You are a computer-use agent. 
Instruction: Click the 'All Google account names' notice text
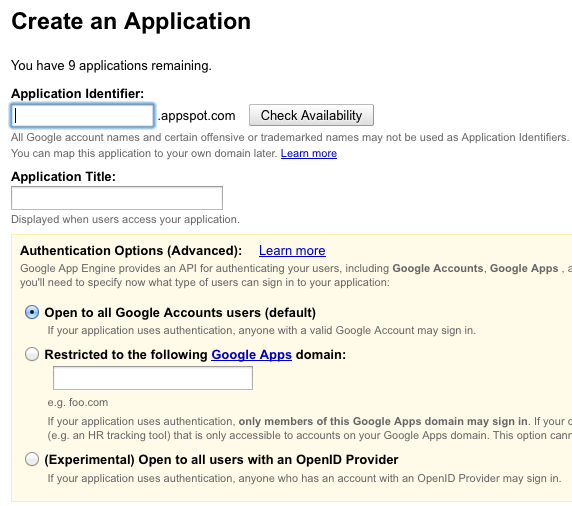tap(290, 138)
